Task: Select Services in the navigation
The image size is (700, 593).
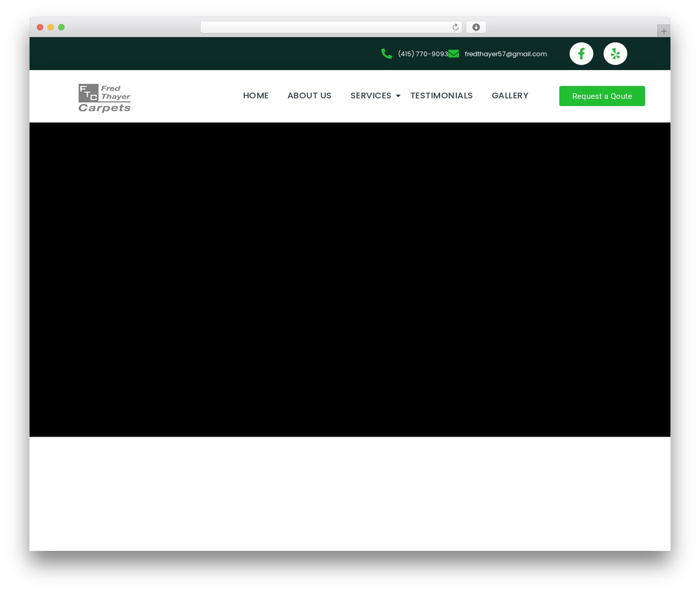Action: 371,96
